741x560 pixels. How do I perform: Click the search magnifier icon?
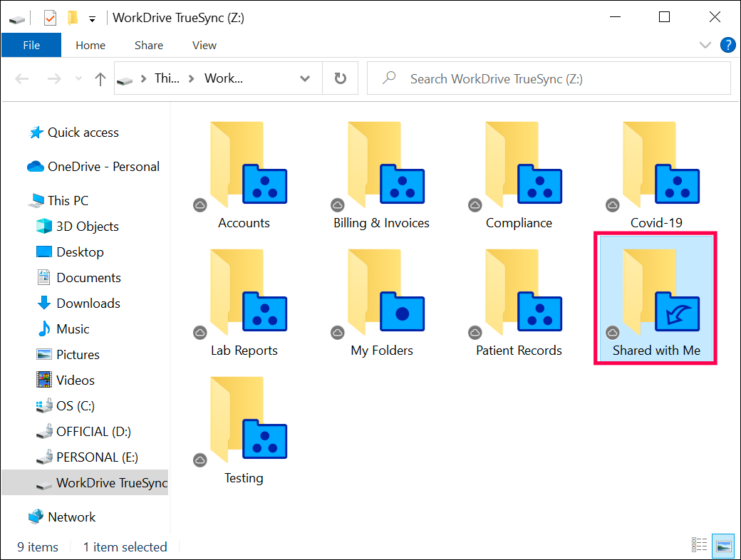389,78
